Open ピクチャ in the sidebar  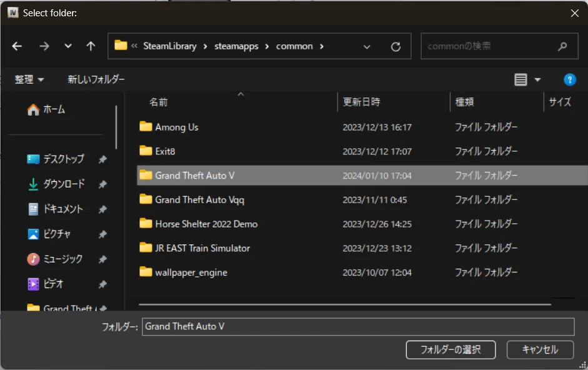pos(49,234)
